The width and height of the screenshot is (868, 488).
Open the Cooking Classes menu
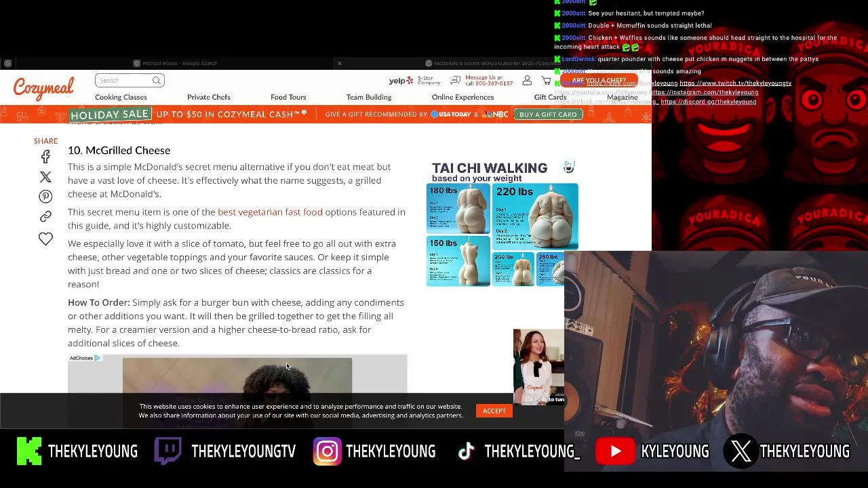(121, 97)
